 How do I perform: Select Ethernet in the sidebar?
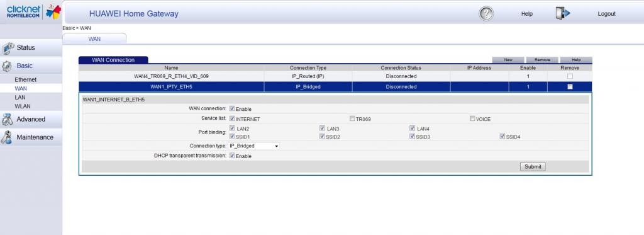(25, 79)
